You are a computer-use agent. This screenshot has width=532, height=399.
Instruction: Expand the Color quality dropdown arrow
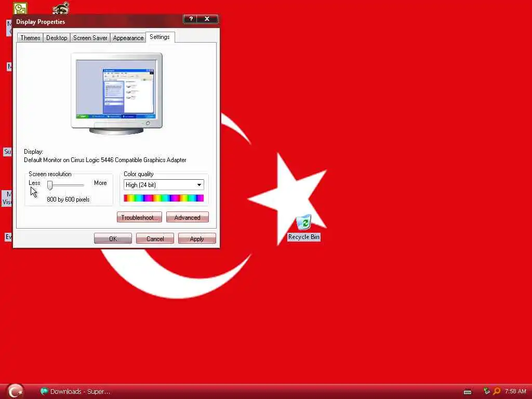click(199, 184)
